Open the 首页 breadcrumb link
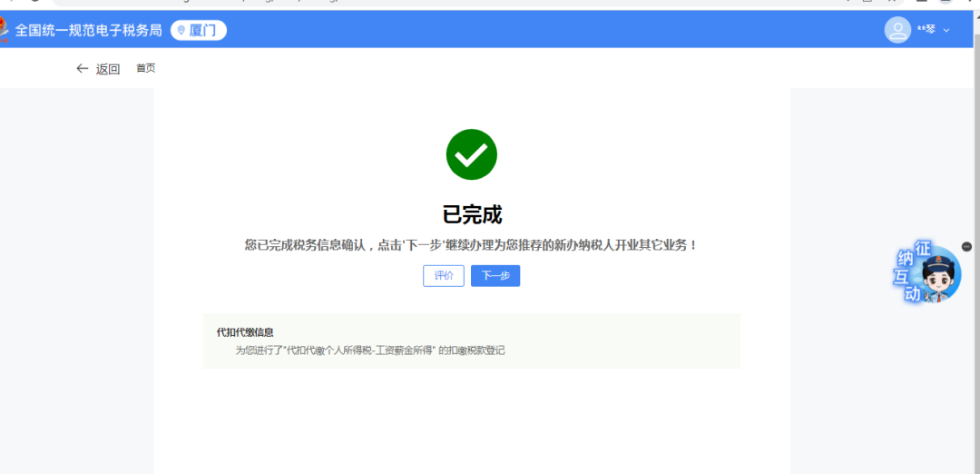 145,68
